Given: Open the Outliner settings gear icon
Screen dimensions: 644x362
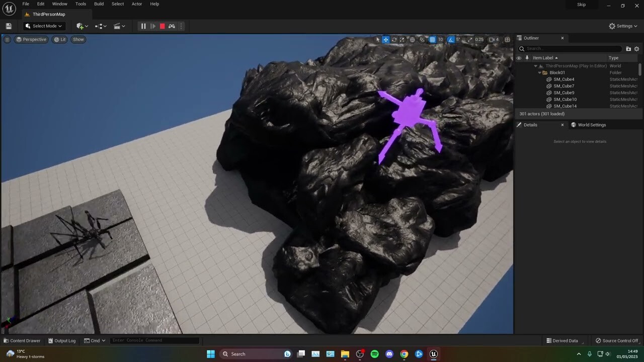Looking at the screenshot, I should click(x=636, y=49).
